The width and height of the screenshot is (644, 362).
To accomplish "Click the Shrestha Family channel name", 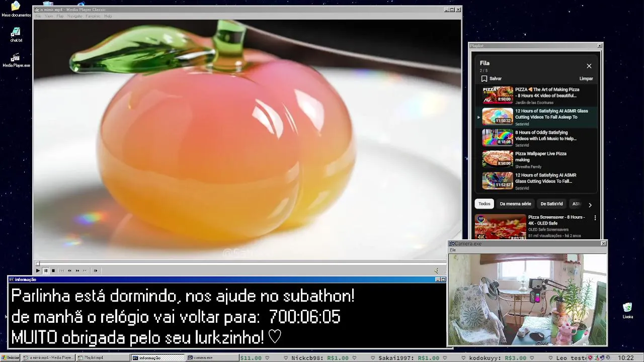I will [528, 167].
